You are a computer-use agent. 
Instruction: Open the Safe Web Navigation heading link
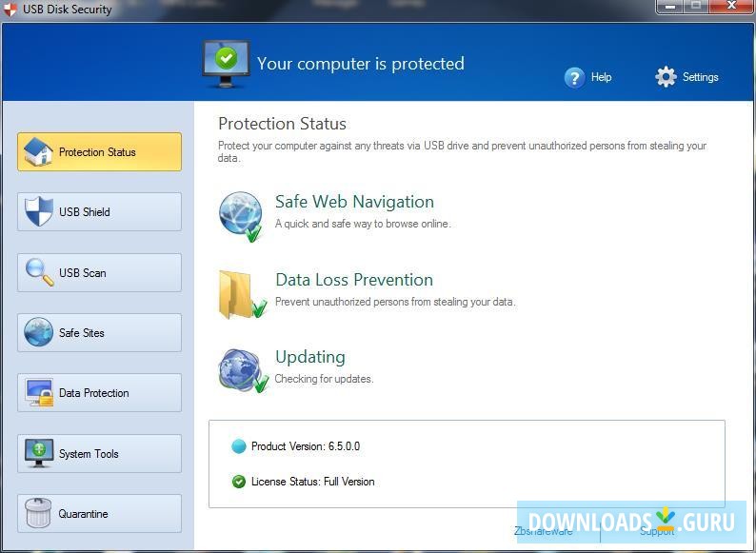[x=354, y=202]
